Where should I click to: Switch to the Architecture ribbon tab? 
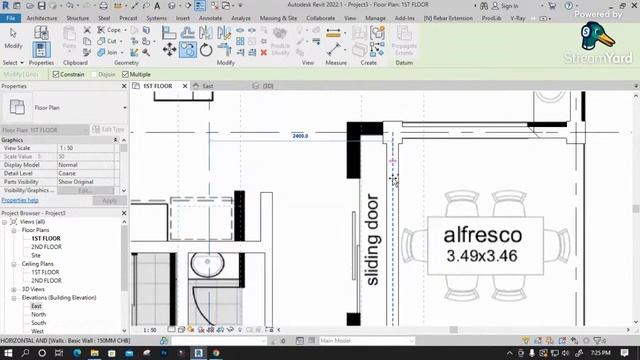[42, 18]
